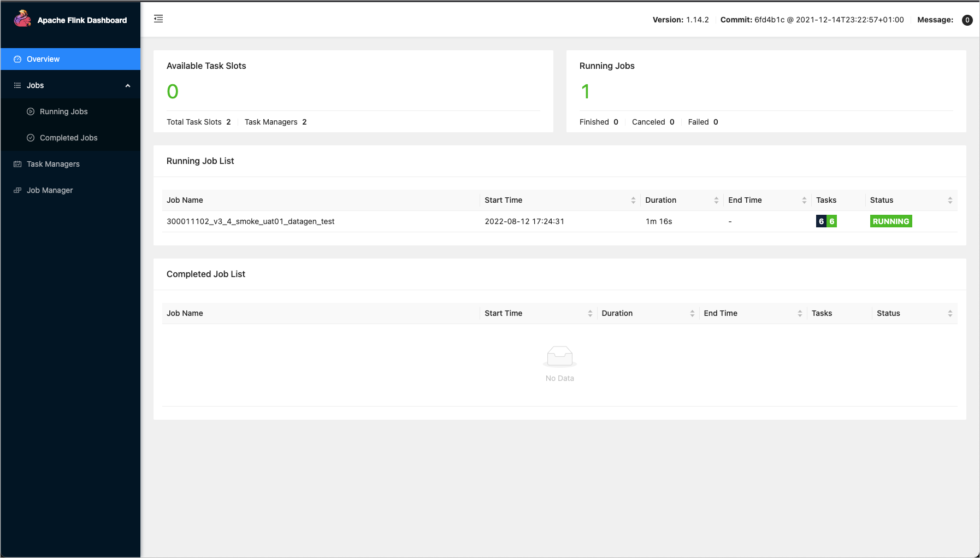Sort completed jobs by End Time
This screenshot has width=980, height=558.
click(x=800, y=314)
